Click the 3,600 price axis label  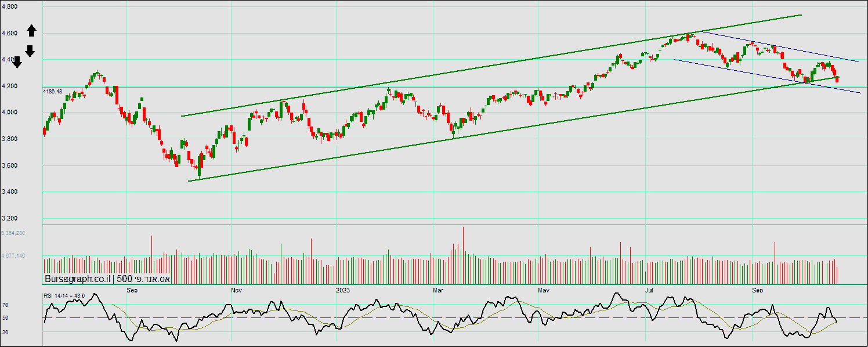[x=9, y=165]
